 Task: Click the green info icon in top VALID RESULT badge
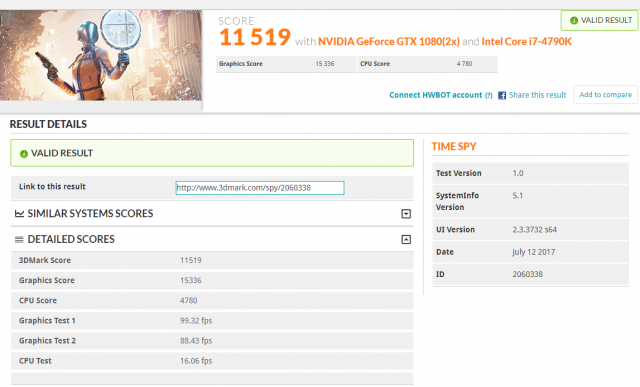[574, 20]
